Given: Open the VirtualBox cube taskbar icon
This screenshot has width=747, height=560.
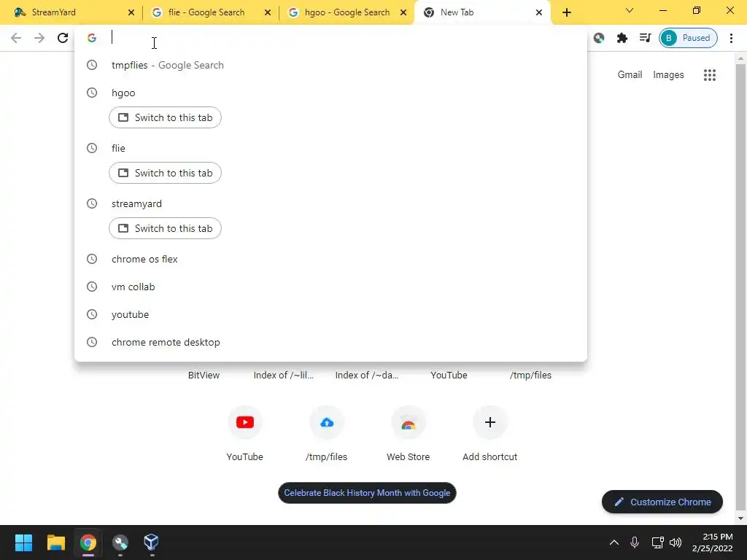Looking at the screenshot, I should pyautogui.click(x=151, y=542).
